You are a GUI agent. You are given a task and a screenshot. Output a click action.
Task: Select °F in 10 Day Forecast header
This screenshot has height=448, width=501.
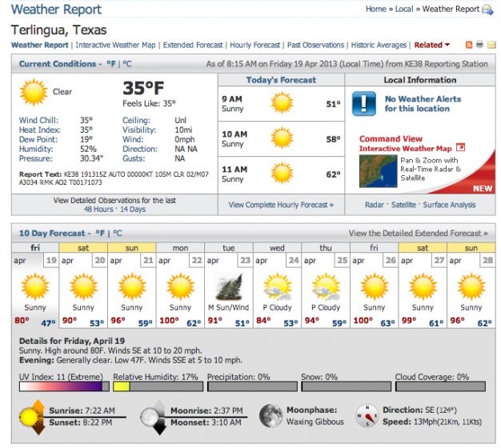102,234
